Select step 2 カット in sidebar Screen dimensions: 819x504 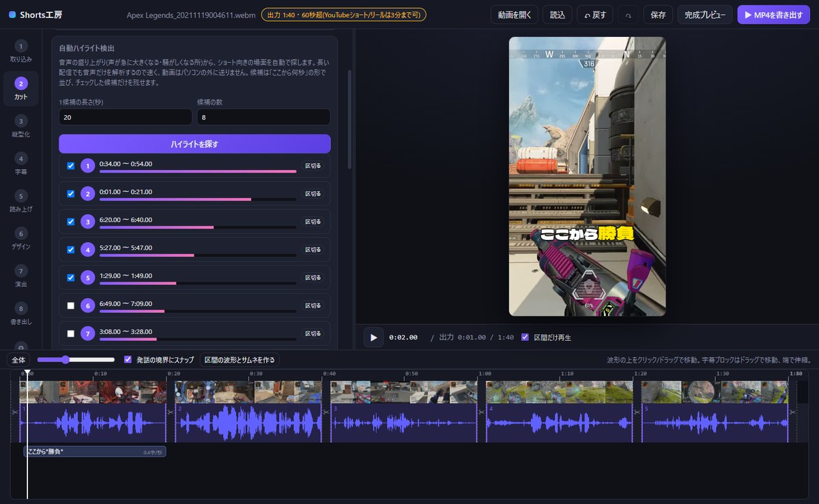click(20, 89)
